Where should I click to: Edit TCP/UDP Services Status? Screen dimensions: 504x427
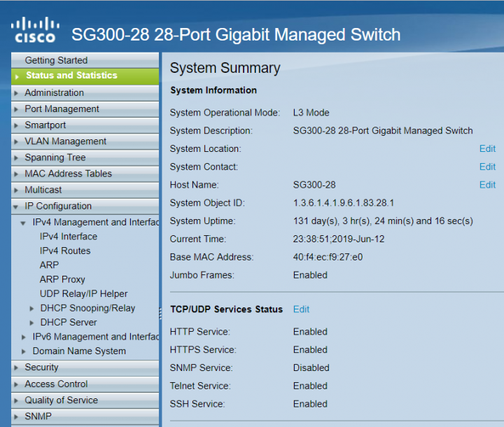pyautogui.click(x=301, y=309)
